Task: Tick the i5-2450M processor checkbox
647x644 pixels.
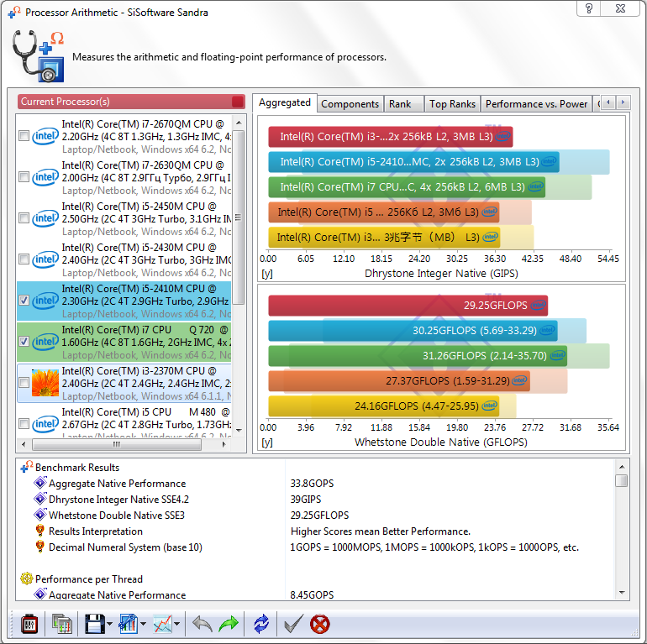Action: pos(24,217)
